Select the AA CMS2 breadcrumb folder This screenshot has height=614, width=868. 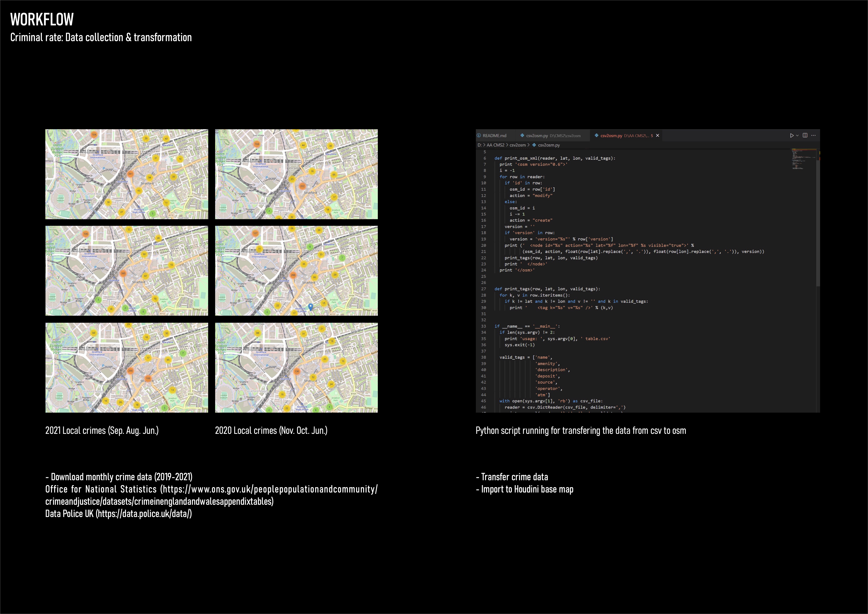coord(495,145)
